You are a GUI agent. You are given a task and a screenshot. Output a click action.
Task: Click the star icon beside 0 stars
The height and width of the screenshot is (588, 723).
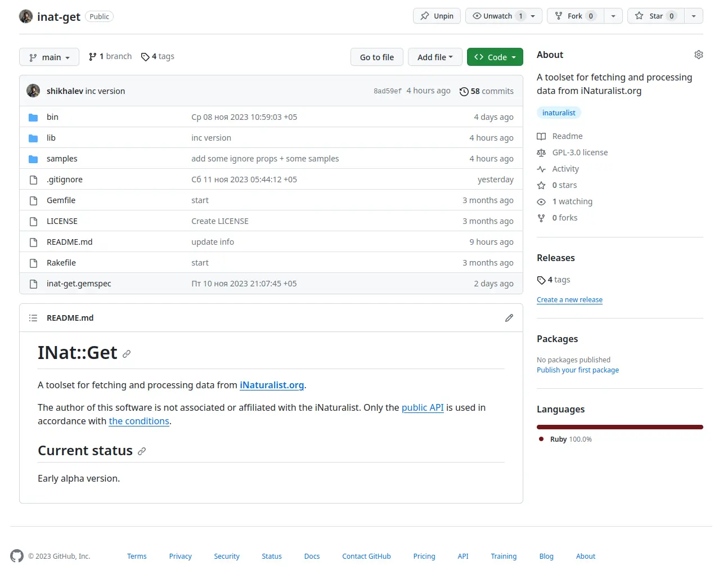point(541,185)
